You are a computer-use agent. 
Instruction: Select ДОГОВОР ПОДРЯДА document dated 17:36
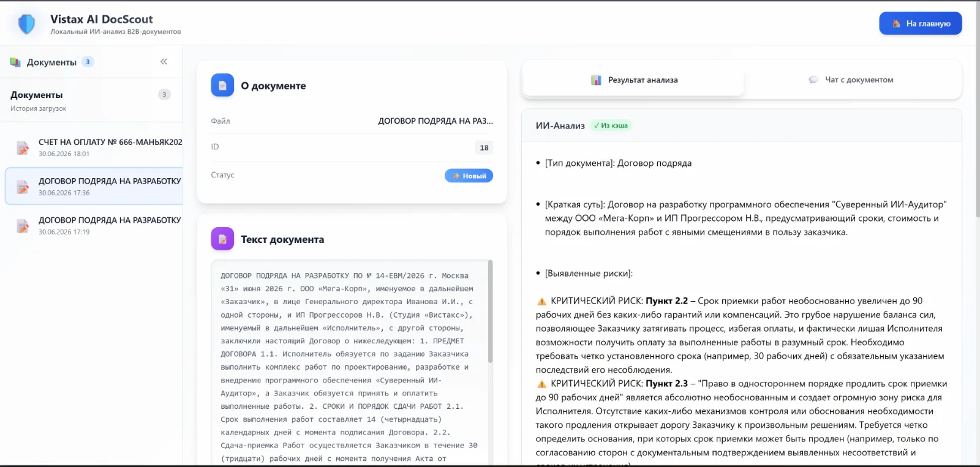[x=94, y=186]
